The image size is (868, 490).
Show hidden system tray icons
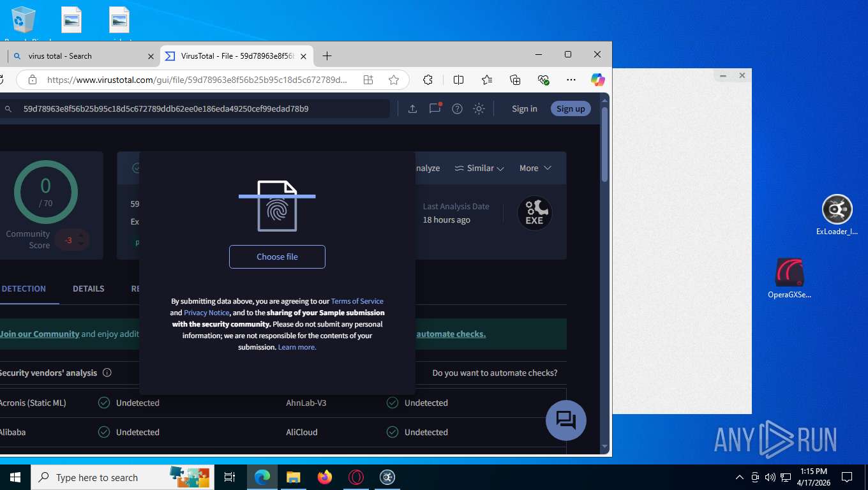point(740,477)
